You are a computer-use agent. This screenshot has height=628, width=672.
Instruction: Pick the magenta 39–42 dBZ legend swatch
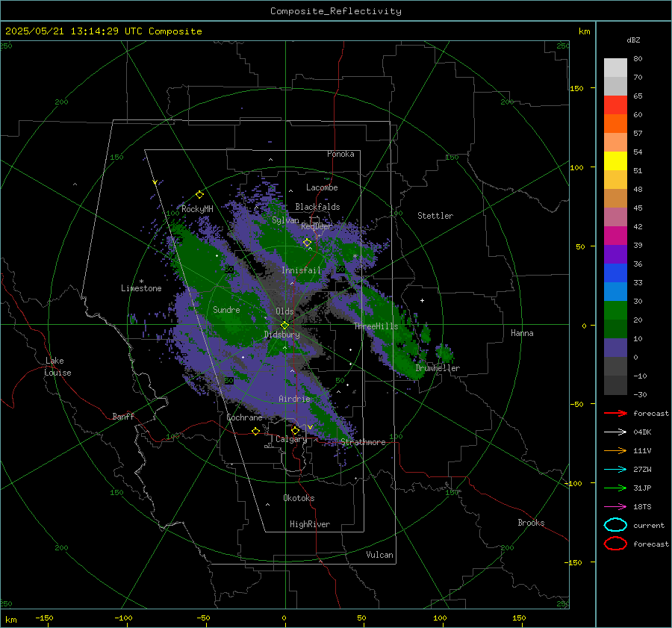click(615, 236)
